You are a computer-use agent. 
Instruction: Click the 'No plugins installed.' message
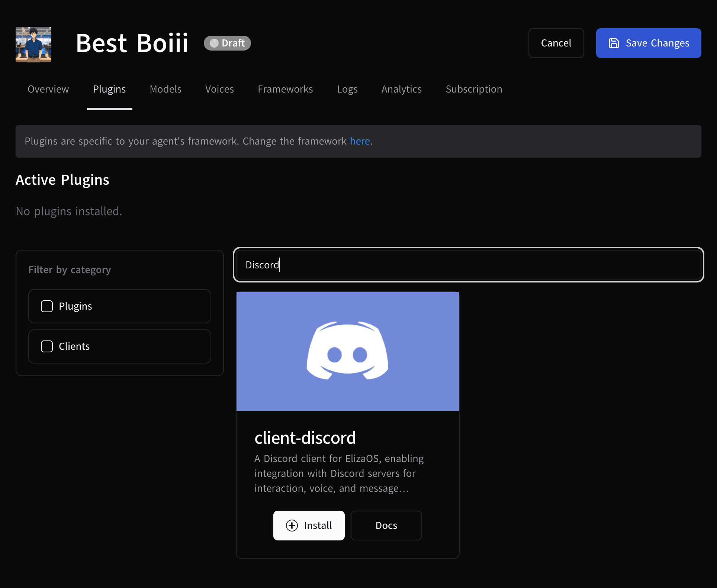point(69,211)
